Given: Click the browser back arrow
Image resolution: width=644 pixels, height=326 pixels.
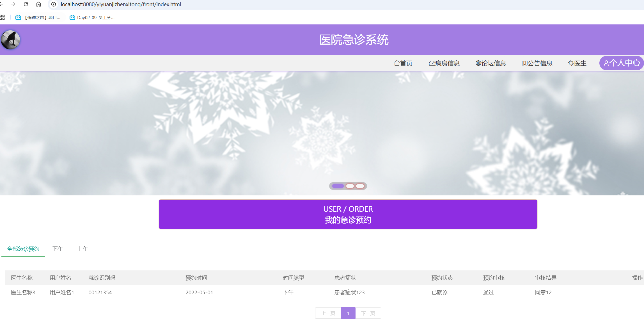Looking at the screenshot, I should (1, 4).
